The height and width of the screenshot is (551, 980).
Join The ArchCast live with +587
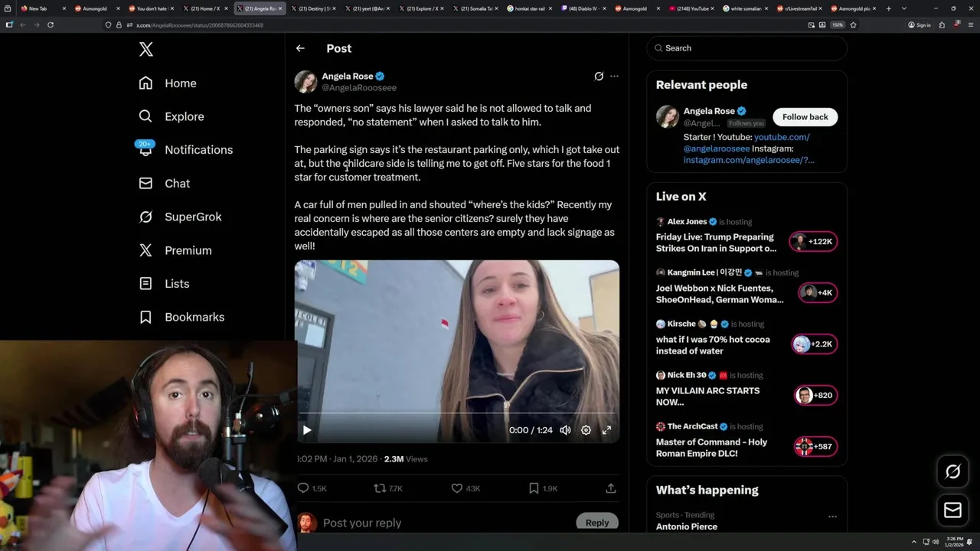[x=816, y=446]
